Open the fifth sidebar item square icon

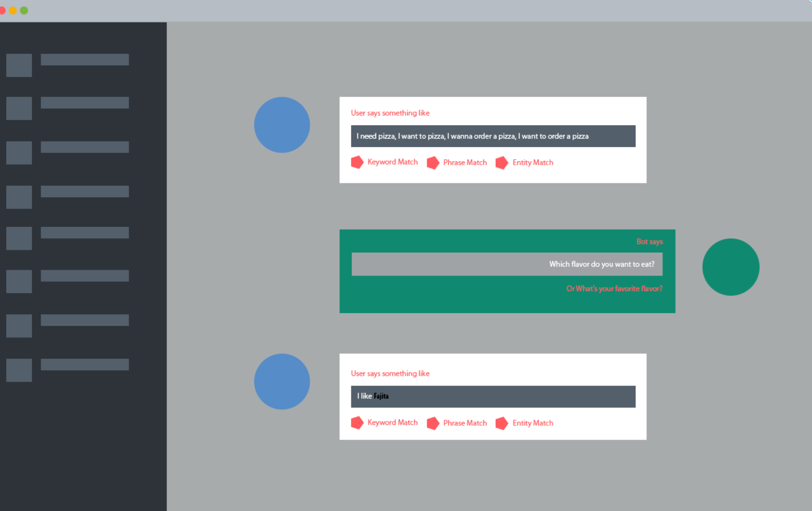coord(19,238)
